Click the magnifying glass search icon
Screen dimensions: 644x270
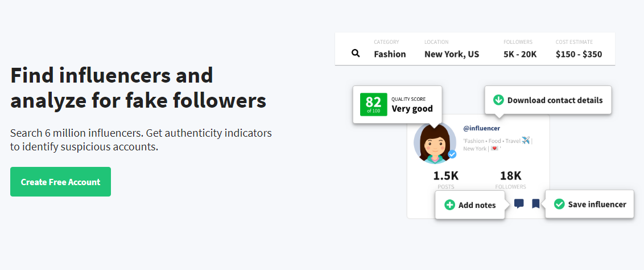pyautogui.click(x=356, y=53)
